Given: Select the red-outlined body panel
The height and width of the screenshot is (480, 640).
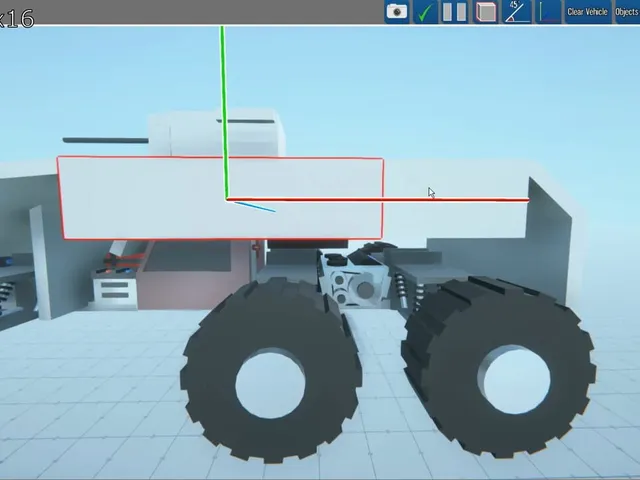Looking at the screenshot, I should [220, 198].
